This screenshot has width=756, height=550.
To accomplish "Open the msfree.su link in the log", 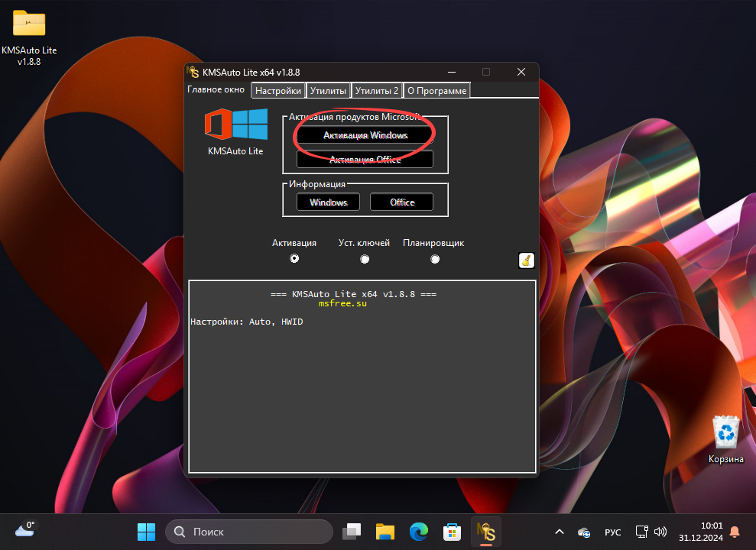I will [x=342, y=302].
